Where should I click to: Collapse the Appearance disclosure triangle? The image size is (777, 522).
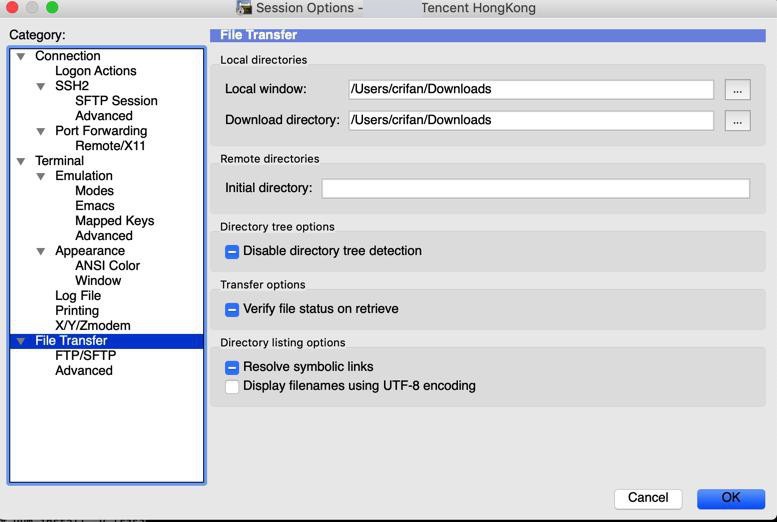coord(41,251)
